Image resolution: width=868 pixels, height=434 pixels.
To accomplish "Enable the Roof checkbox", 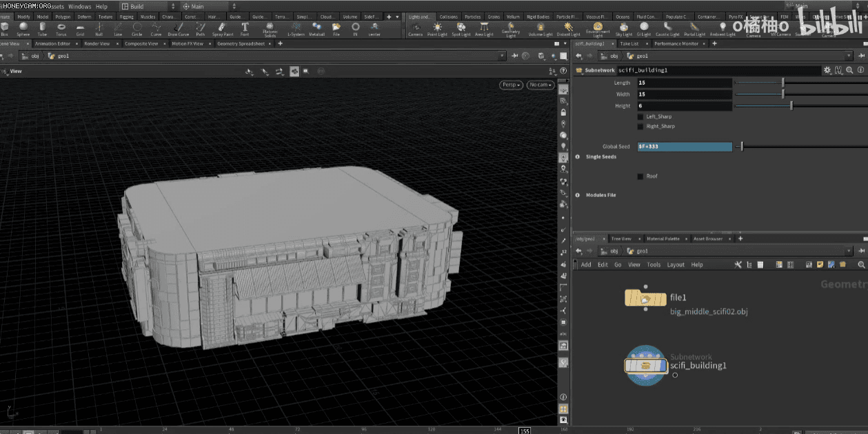I will tap(641, 176).
